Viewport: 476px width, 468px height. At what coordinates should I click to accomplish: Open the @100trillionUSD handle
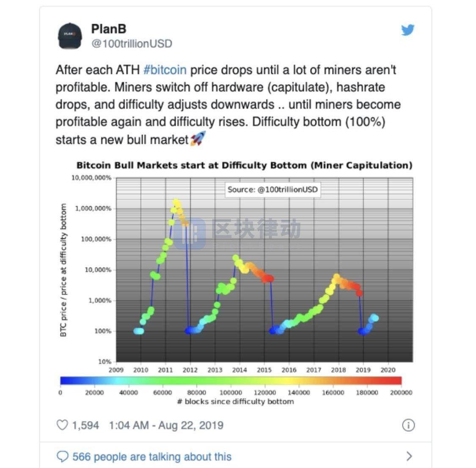[132, 44]
